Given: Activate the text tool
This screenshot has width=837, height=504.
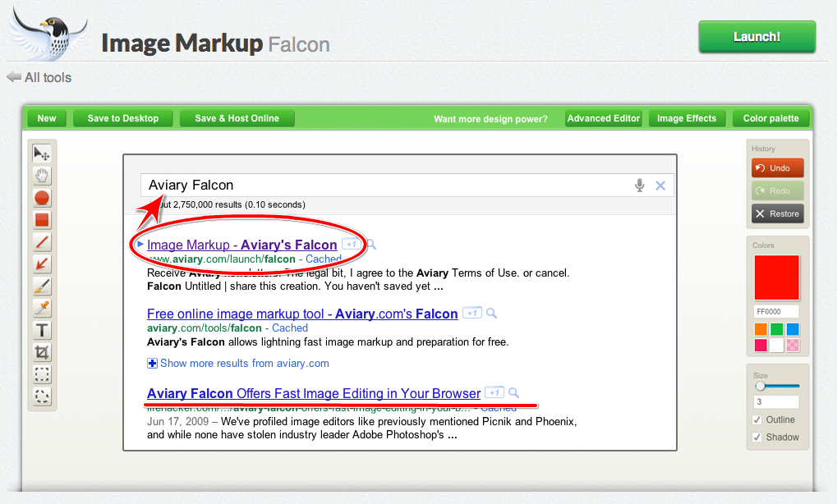Looking at the screenshot, I should [42, 331].
